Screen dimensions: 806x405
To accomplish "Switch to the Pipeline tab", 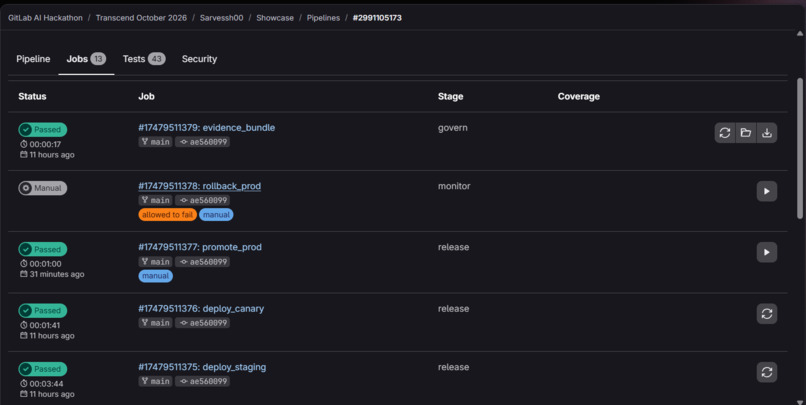I will 33,59.
